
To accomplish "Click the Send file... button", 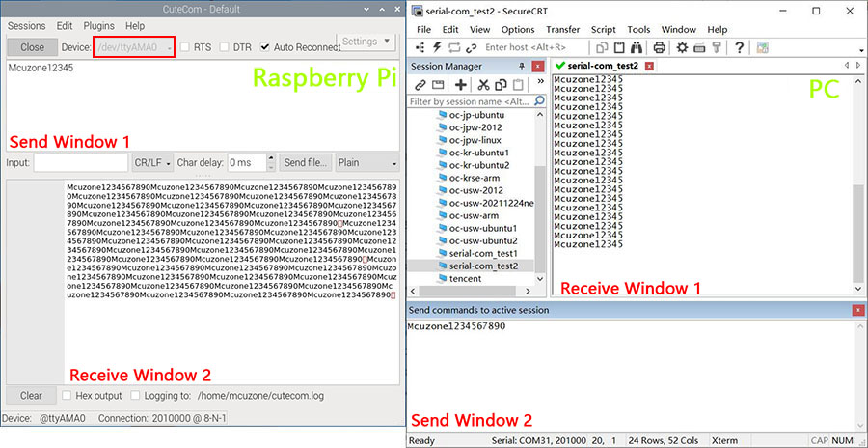I will 306,162.
